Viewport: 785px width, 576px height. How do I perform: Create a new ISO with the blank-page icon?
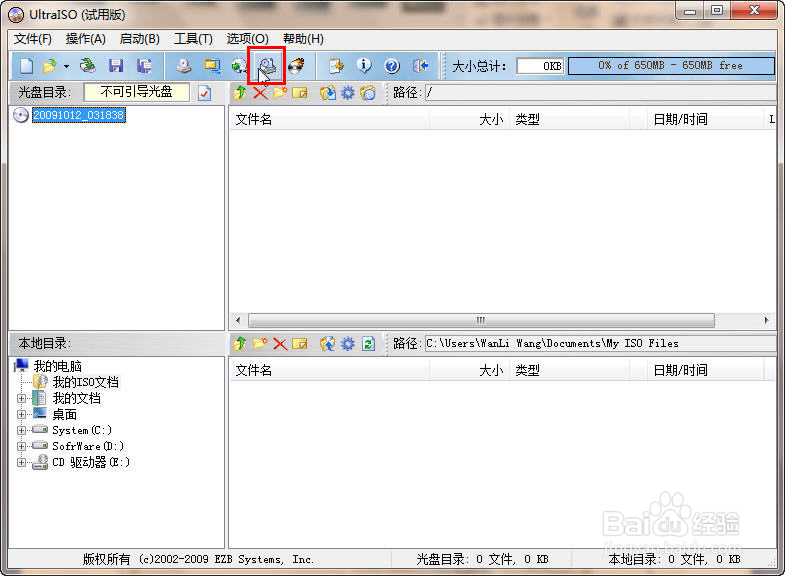(27, 66)
